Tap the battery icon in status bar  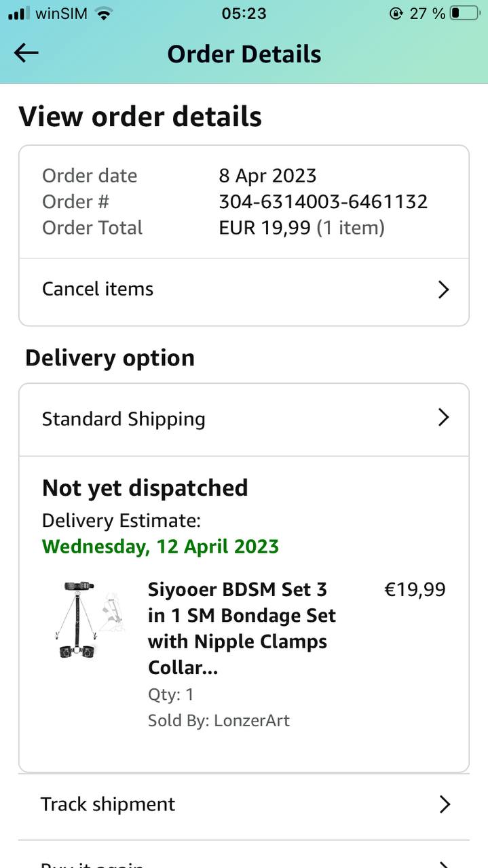[x=465, y=14]
